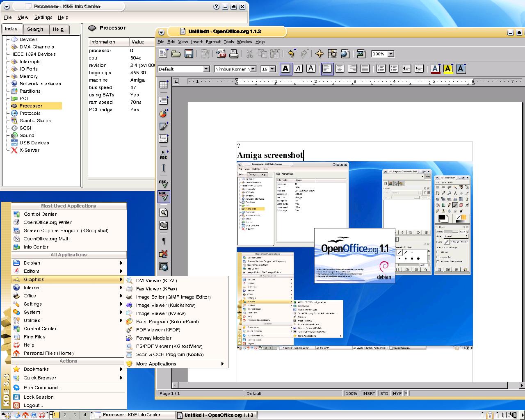Switch to virtual desktop 3 in pager
This screenshot has height=420, width=525.
pos(75,415)
